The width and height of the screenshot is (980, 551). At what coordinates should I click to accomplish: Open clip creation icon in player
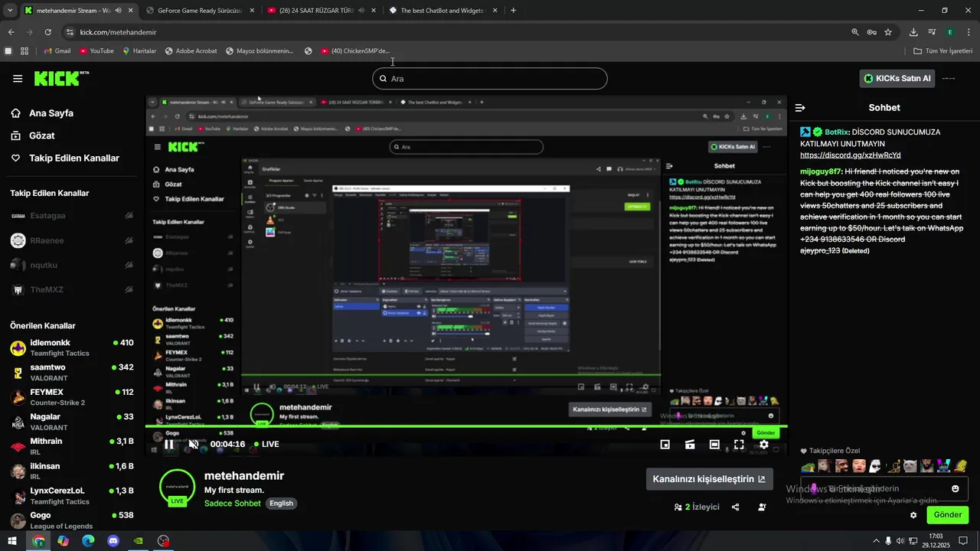tap(690, 444)
